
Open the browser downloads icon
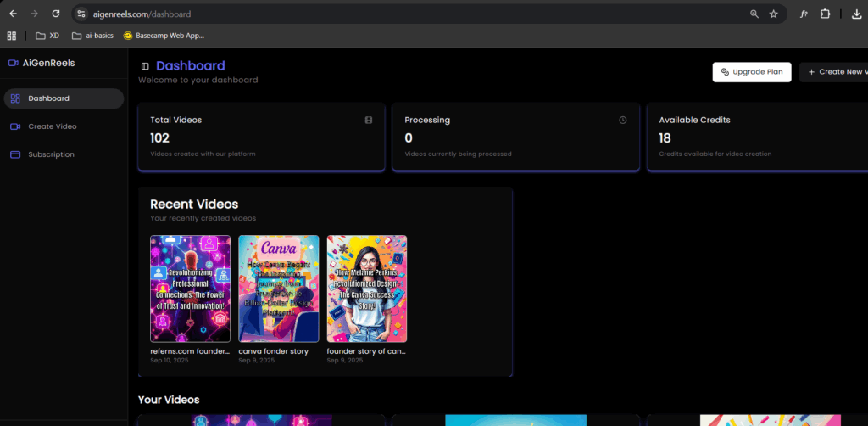point(856,14)
